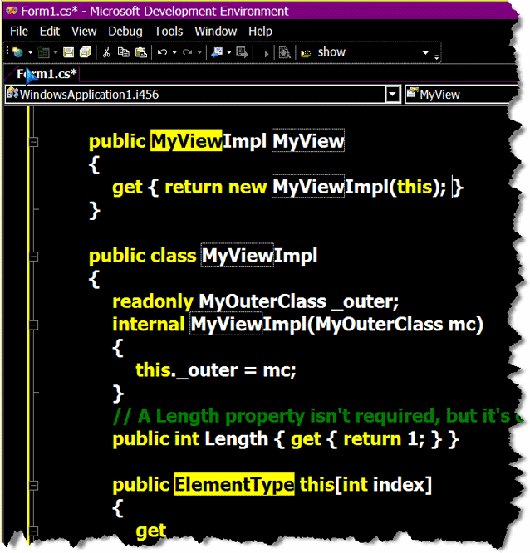Open the Redo history dropdown arrow

point(200,53)
